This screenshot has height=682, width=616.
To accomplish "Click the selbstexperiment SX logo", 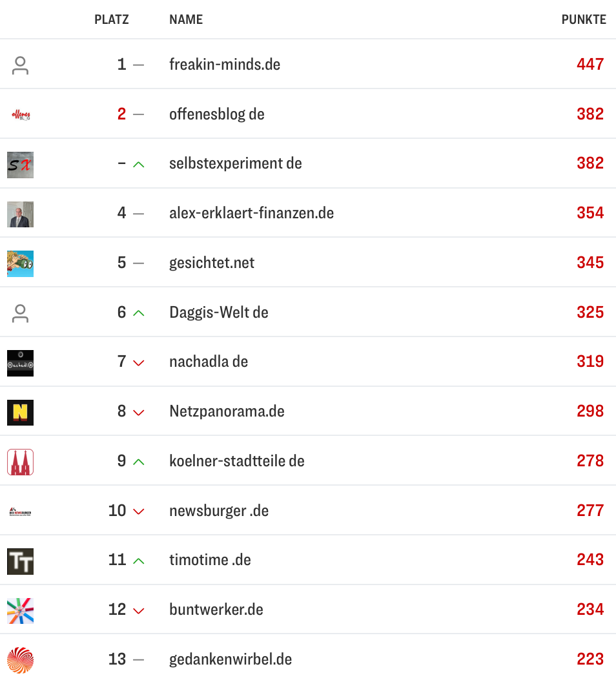I will [20, 165].
